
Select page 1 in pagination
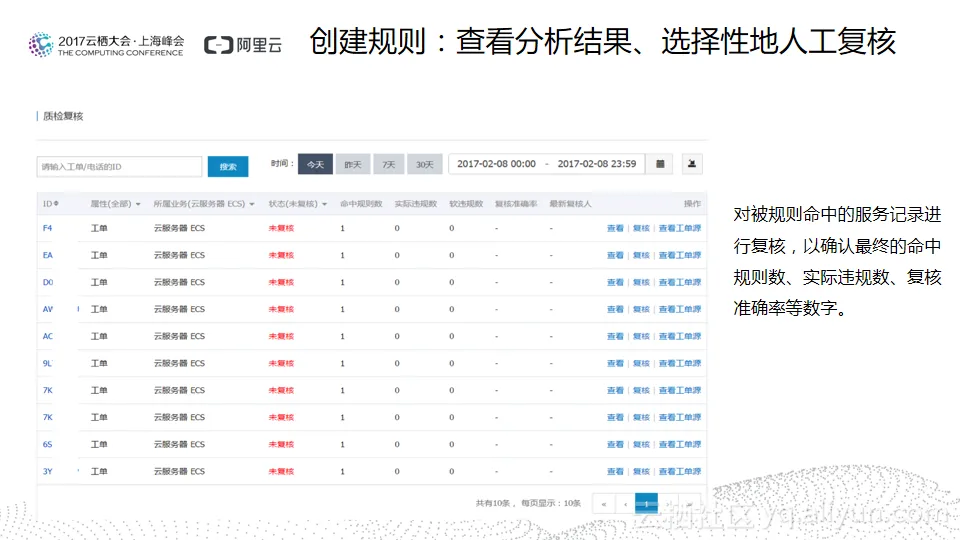(x=647, y=504)
